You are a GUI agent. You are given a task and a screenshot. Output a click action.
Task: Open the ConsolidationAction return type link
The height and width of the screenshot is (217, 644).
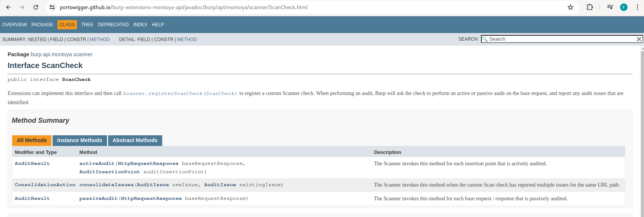coord(45,185)
